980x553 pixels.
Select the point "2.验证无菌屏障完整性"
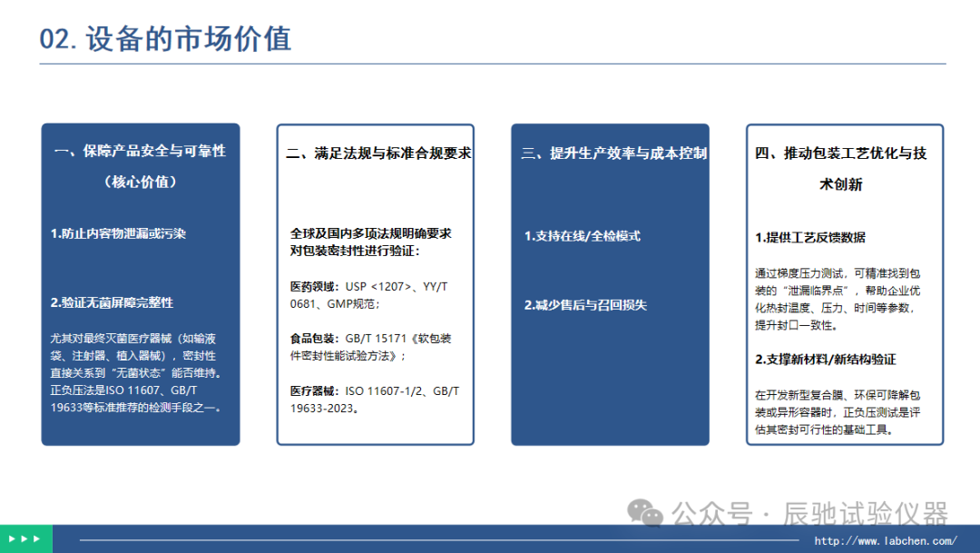[112, 302]
